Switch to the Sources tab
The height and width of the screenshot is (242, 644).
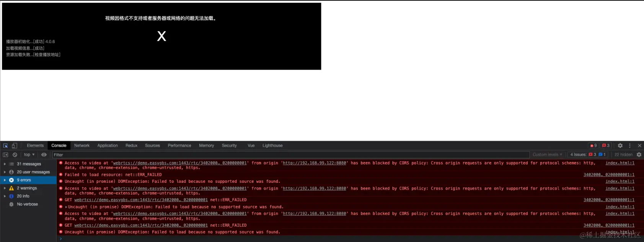(152, 146)
